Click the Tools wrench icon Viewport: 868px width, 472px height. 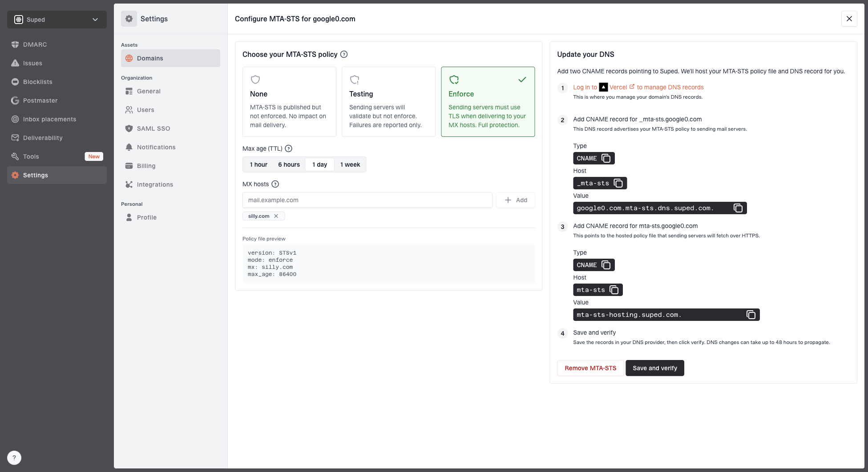[x=15, y=156]
